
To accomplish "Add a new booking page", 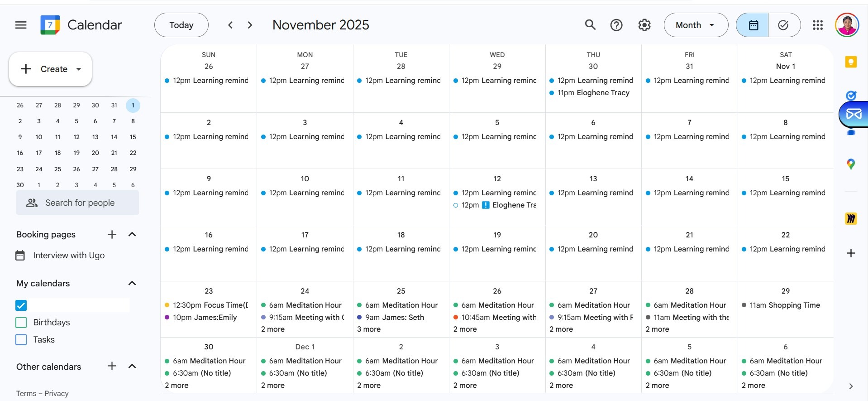I will coord(112,234).
